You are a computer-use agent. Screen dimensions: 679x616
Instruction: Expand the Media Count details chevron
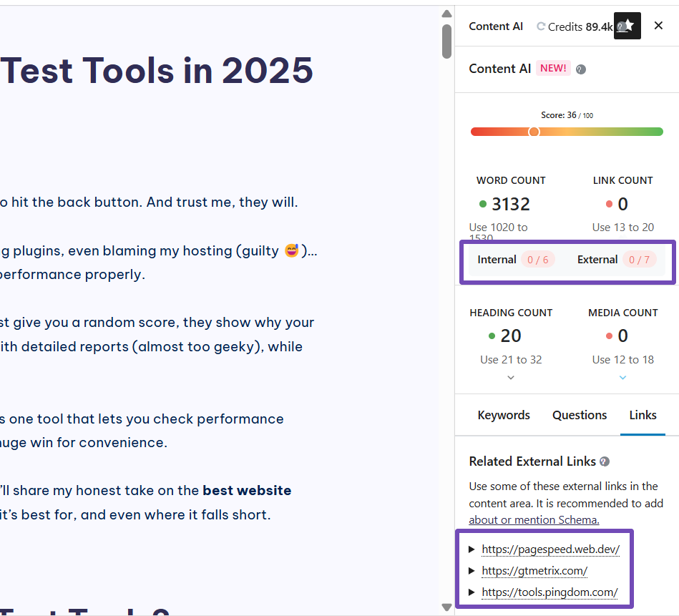[x=622, y=377]
